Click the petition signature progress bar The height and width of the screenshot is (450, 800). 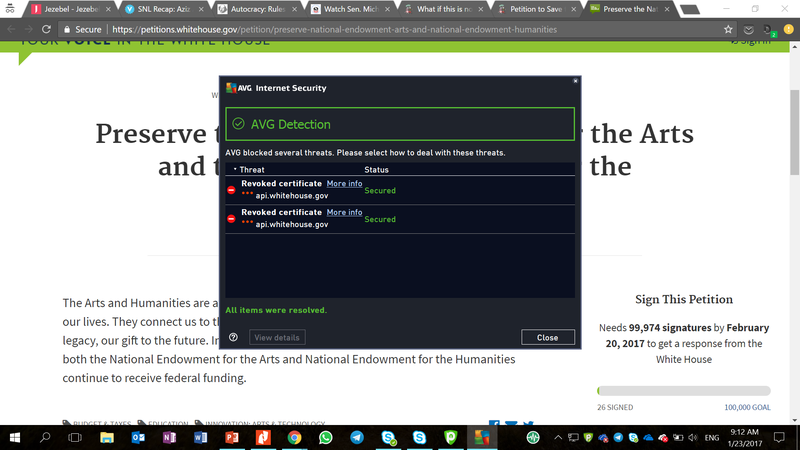pyautogui.click(x=684, y=391)
